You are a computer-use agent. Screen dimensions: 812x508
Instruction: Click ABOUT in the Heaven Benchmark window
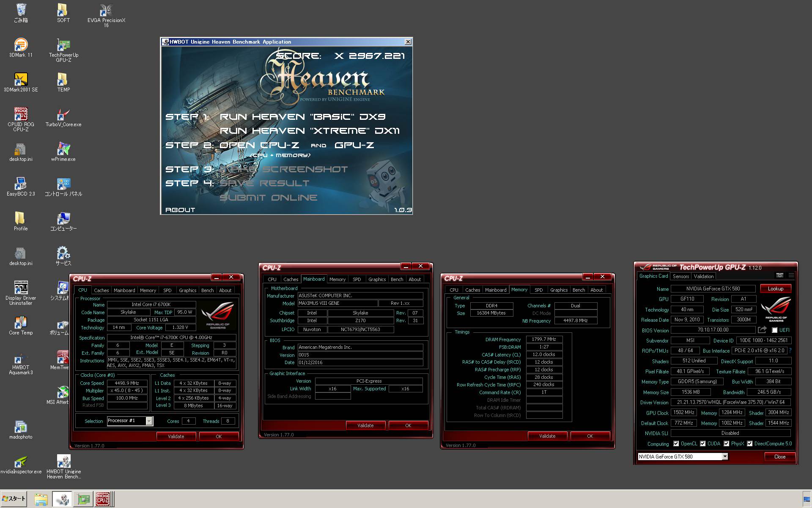click(180, 210)
